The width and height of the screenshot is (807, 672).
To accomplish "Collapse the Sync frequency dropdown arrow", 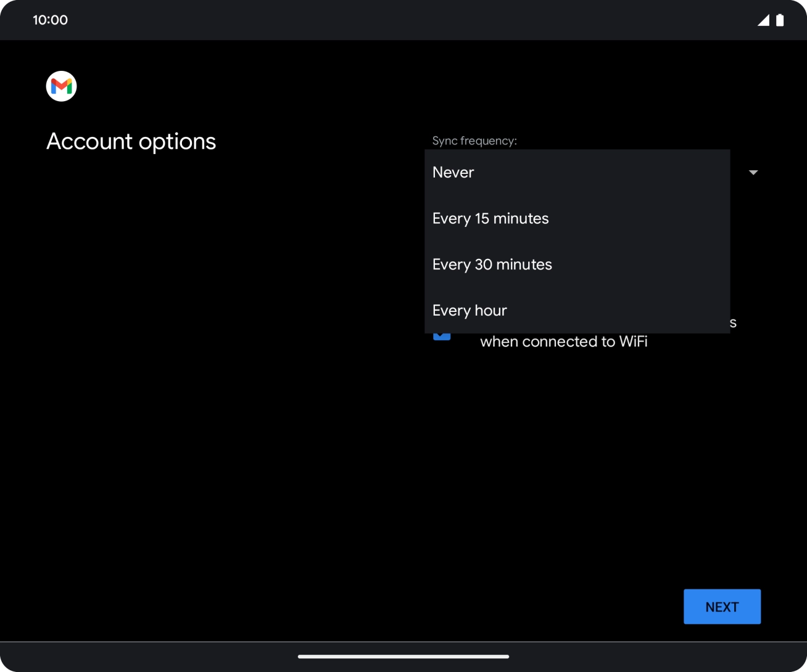I will click(x=753, y=173).
